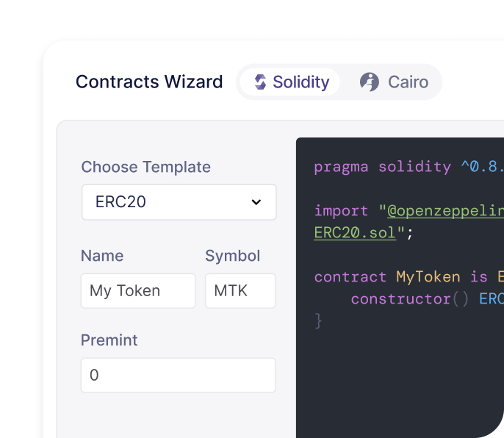Click the Solidity logo icon

point(260,82)
